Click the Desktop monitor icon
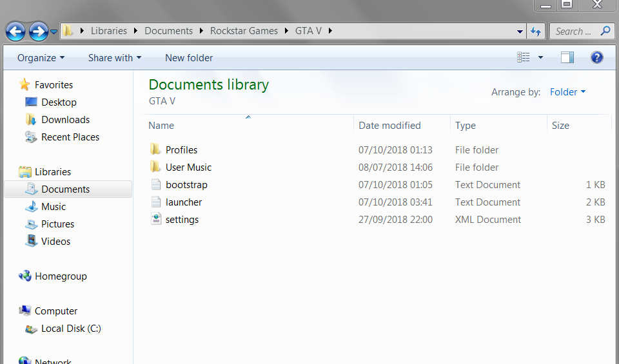Viewport: 619px width, 364px height. tap(31, 102)
